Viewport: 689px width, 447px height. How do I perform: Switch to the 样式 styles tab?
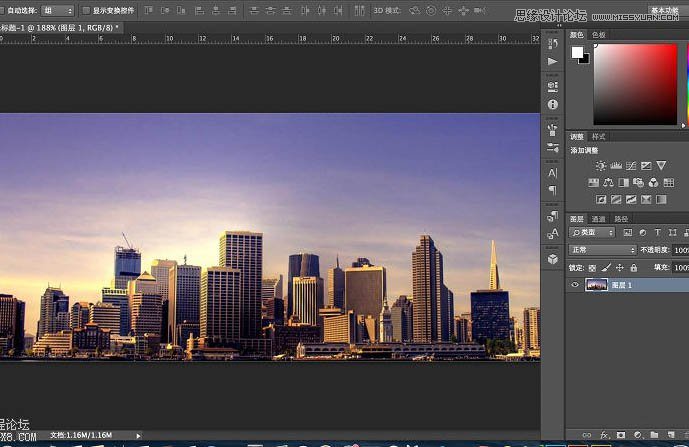click(x=598, y=137)
